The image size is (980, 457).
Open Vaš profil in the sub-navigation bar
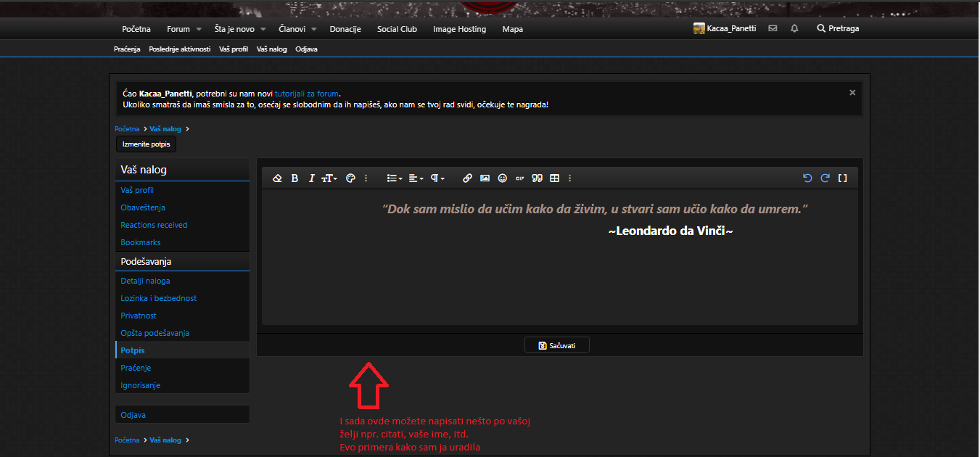[x=234, y=49]
